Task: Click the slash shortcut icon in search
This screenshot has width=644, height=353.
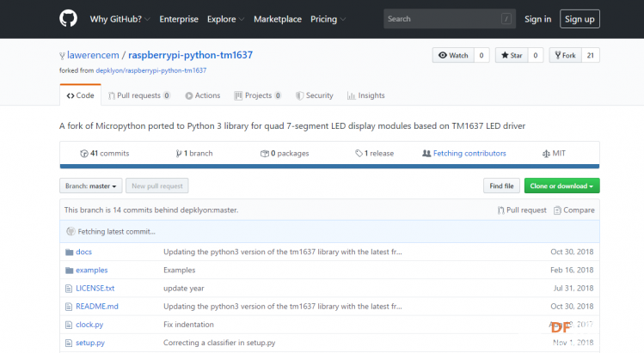Action: coord(506,19)
